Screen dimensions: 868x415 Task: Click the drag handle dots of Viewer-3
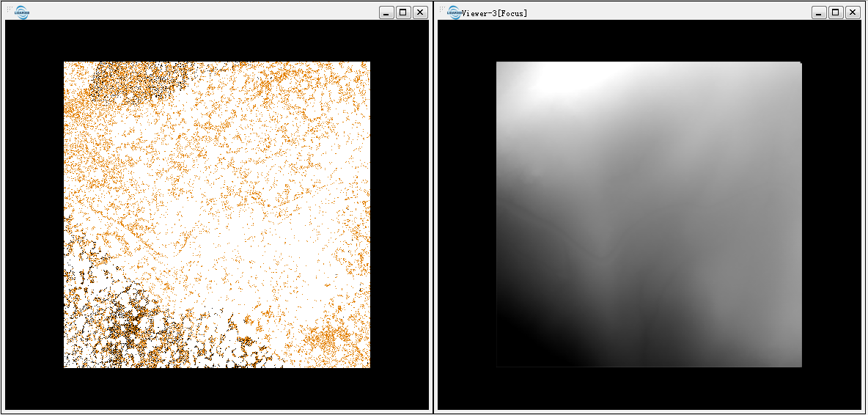(x=442, y=10)
